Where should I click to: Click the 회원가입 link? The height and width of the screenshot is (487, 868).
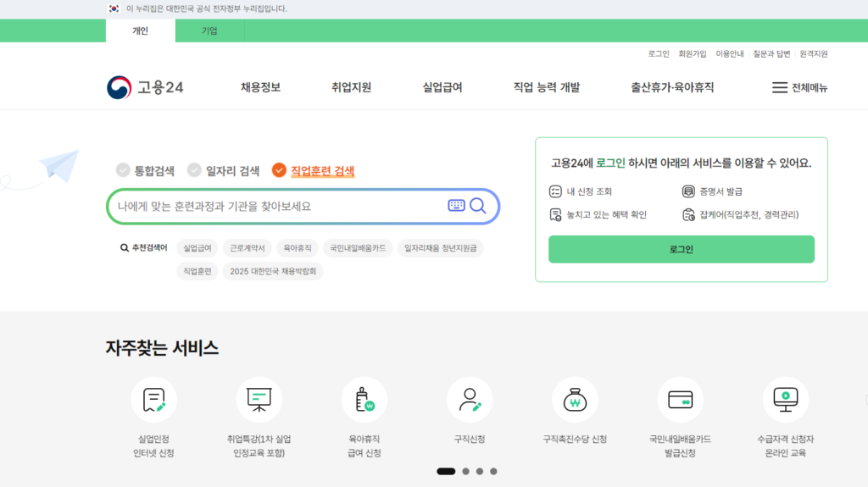(x=693, y=53)
